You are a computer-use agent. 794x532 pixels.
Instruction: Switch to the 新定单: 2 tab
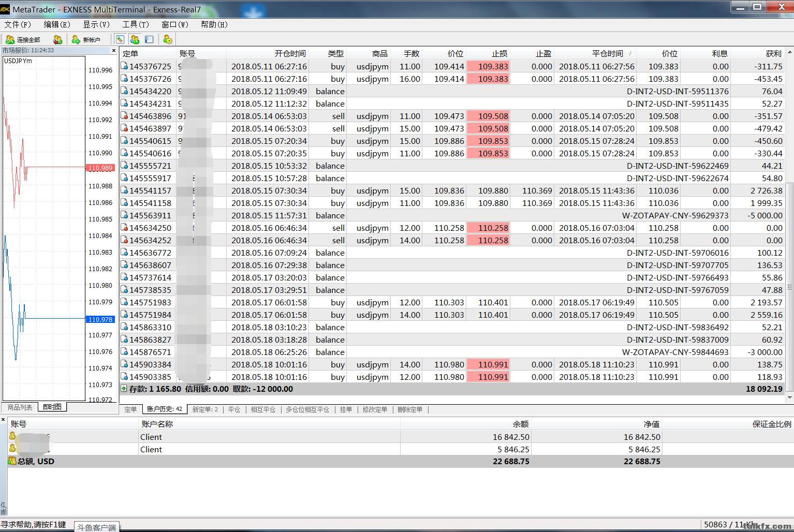point(205,409)
